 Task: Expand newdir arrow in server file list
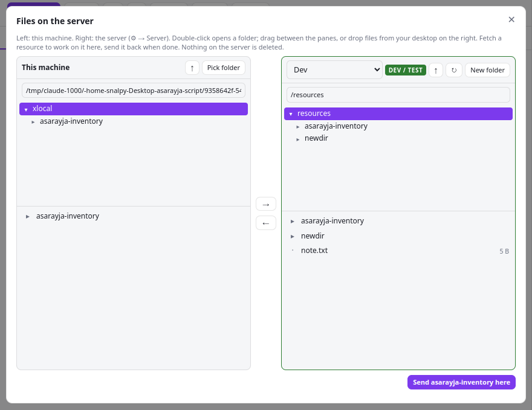pos(292,236)
